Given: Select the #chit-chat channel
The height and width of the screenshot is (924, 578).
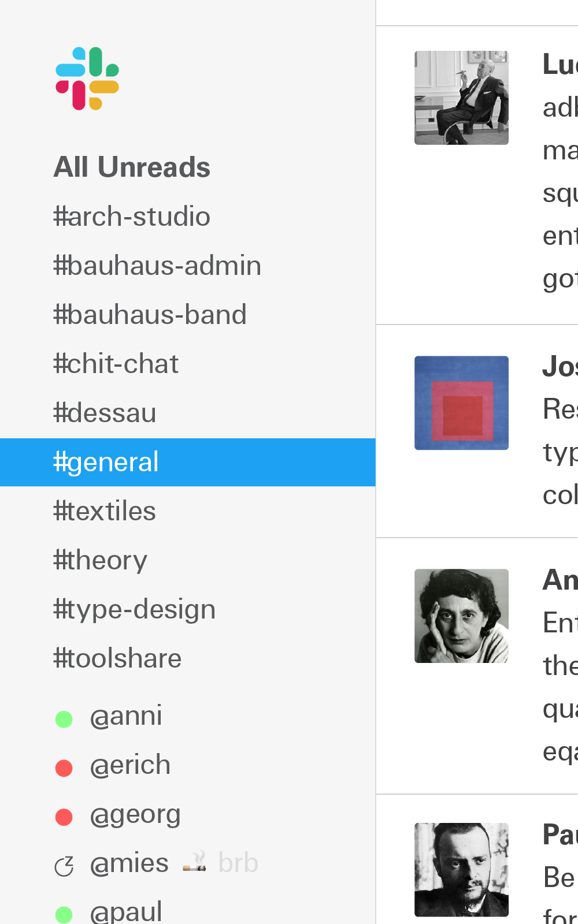Looking at the screenshot, I should coord(116,364).
